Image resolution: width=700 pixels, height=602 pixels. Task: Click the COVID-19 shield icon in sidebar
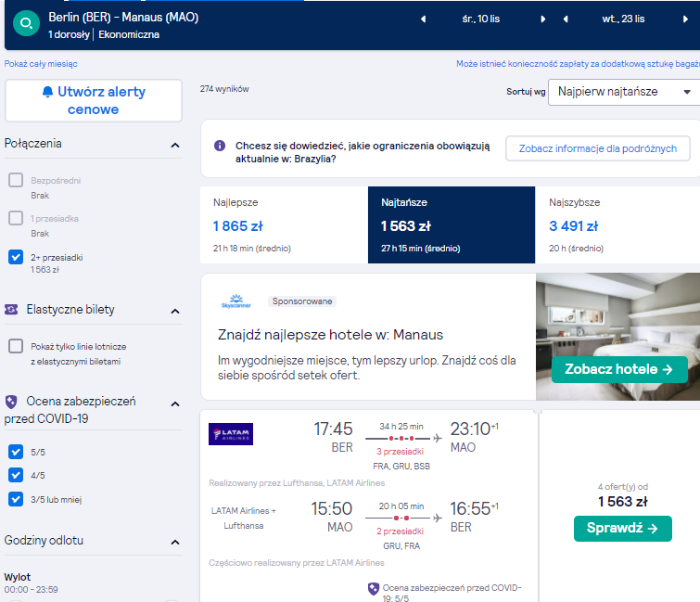11,402
